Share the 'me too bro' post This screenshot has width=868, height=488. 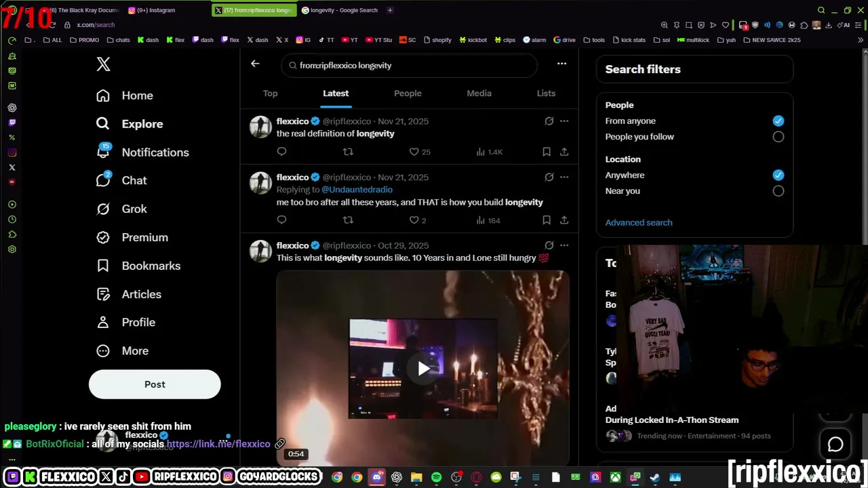[564, 220]
